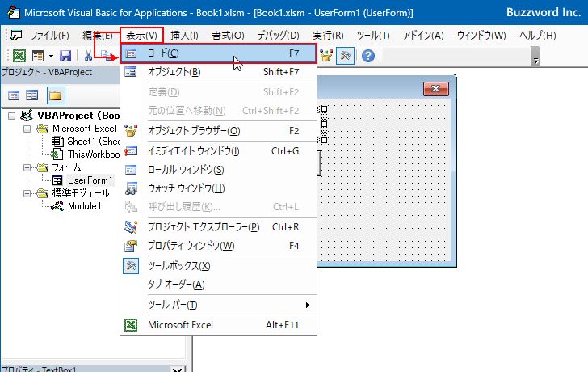Screen dimensions: 588x372
Task: Open the Insert UserForm dropdown arrow
Action: [x=51, y=57]
